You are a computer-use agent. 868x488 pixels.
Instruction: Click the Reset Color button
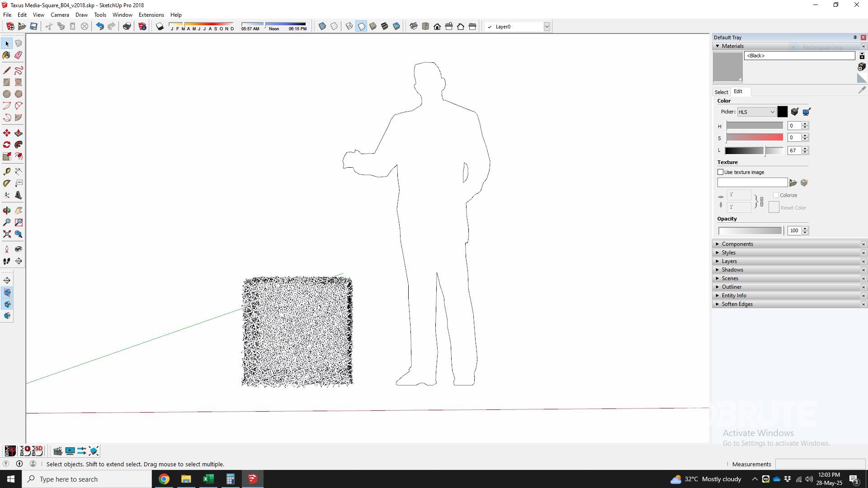tap(774, 207)
